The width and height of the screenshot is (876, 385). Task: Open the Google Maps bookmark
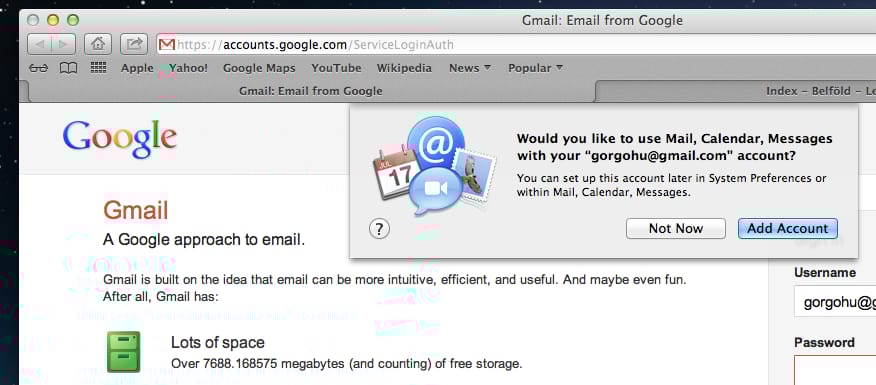259,68
